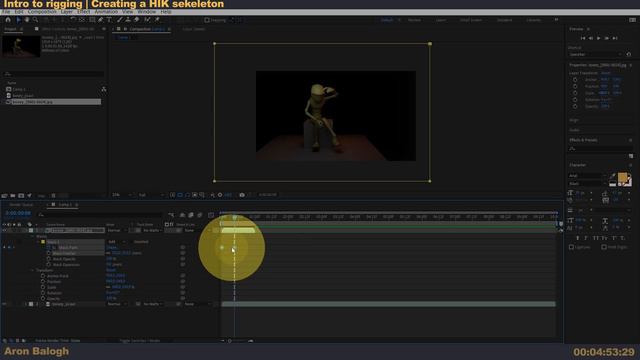
Task: Enable the Hindi Digits checkbox
Action: tap(604, 247)
